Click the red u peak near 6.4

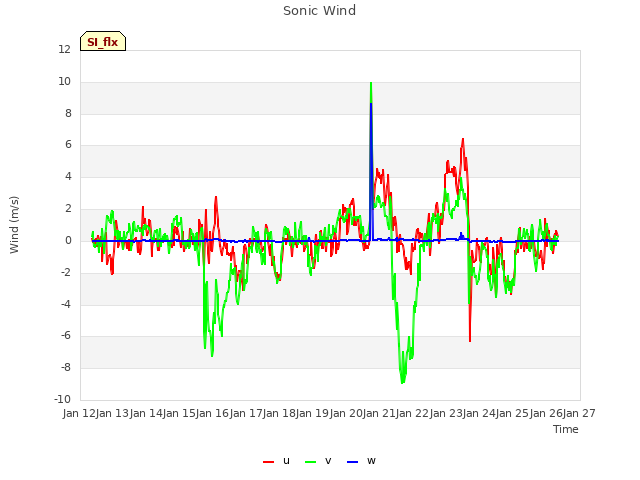click(463, 140)
